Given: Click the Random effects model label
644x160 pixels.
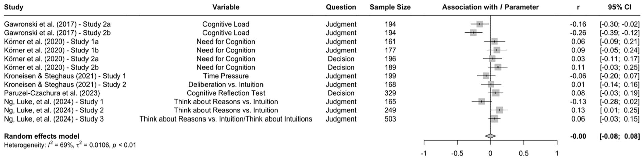Looking at the screenshot, I should (42, 136).
